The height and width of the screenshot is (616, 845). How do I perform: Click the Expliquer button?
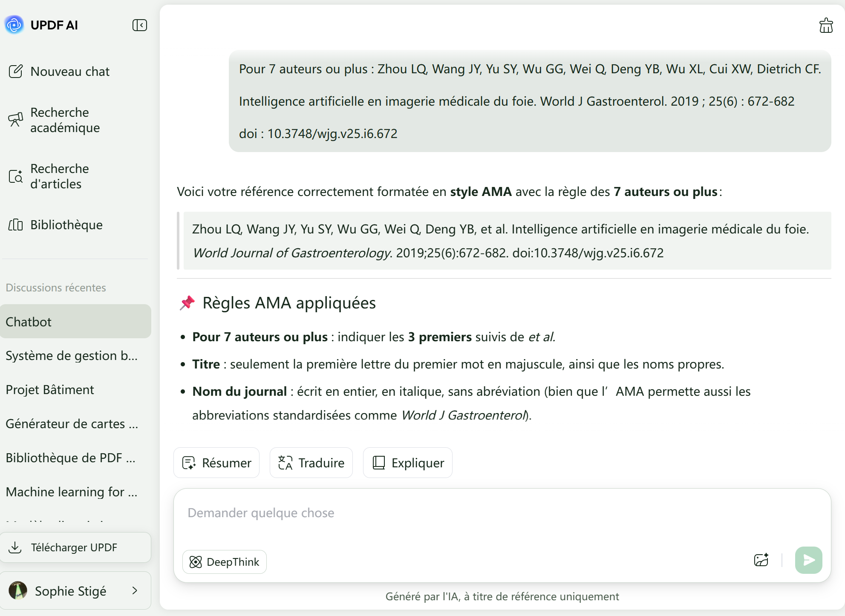(408, 463)
